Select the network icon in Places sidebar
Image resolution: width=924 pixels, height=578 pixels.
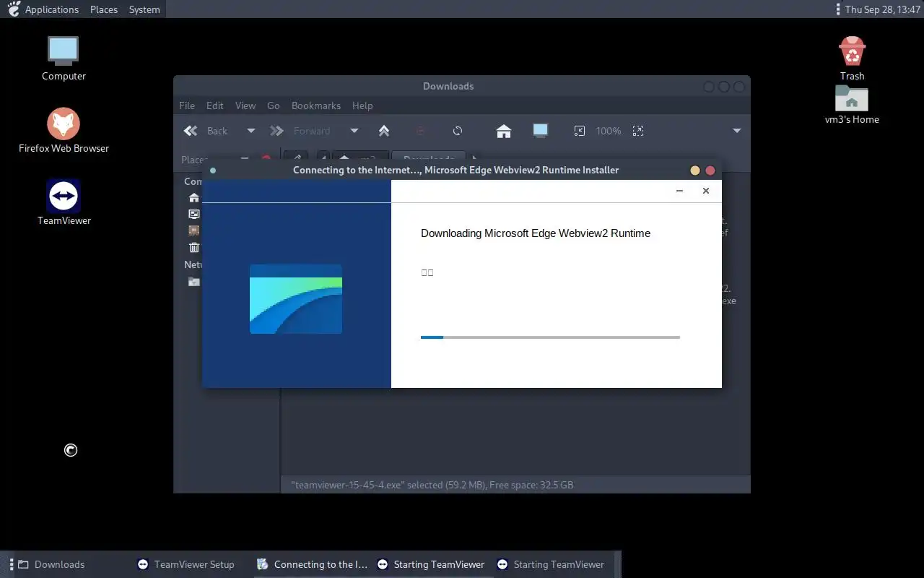click(193, 281)
